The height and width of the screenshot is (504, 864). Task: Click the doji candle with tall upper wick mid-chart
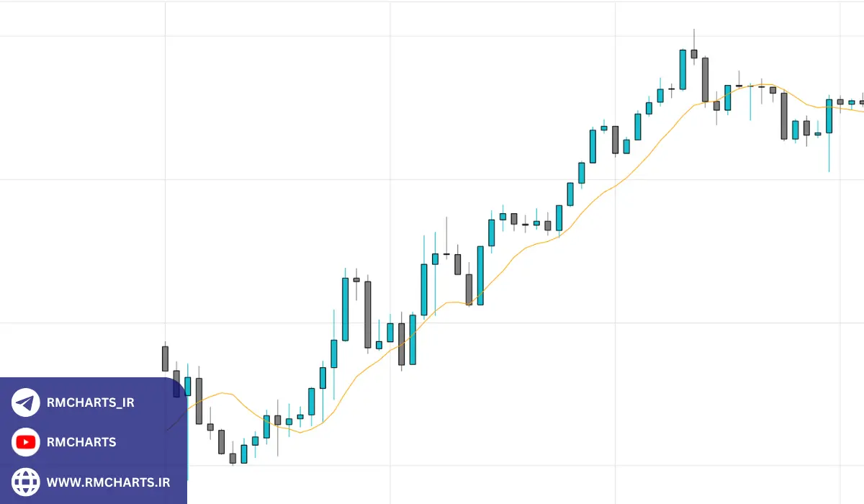[x=446, y=254]
